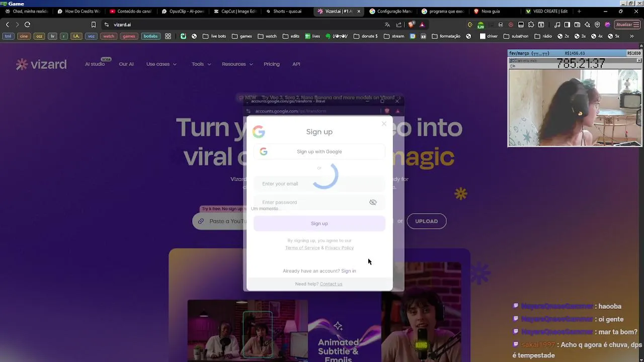Go back using the browser back arrow
This screenshot has height=362, width=644.
[7, 25]
